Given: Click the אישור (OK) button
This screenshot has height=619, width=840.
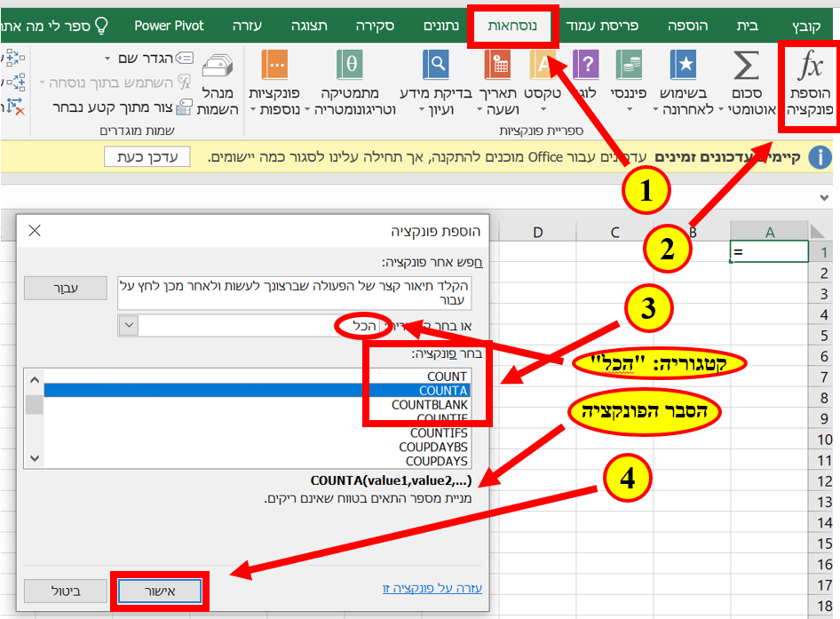Looking at the screenshot, I should click(160, 591).
